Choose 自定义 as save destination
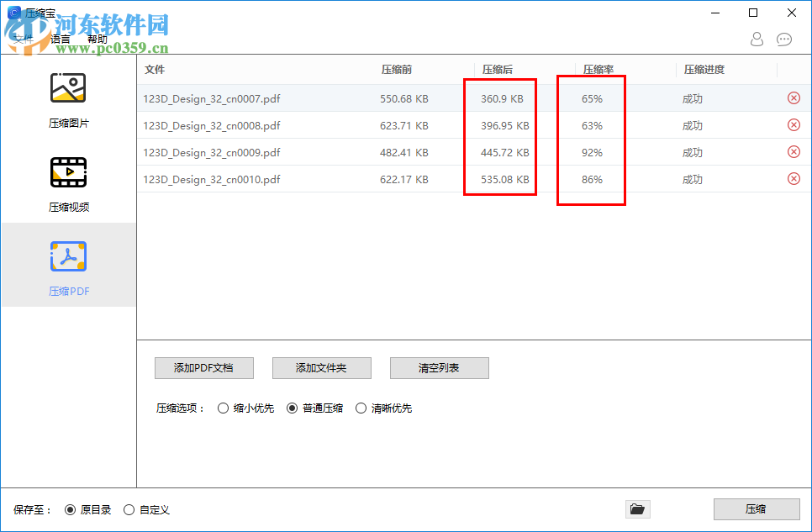Screen dimensions: 812x532 pyautogui.click(x=129, y=509)
